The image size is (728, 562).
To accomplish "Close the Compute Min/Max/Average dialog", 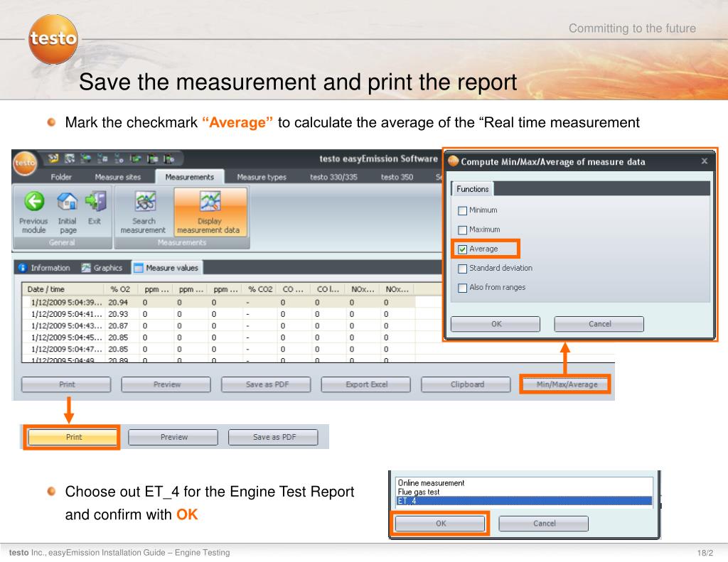I will coord(705,161).
